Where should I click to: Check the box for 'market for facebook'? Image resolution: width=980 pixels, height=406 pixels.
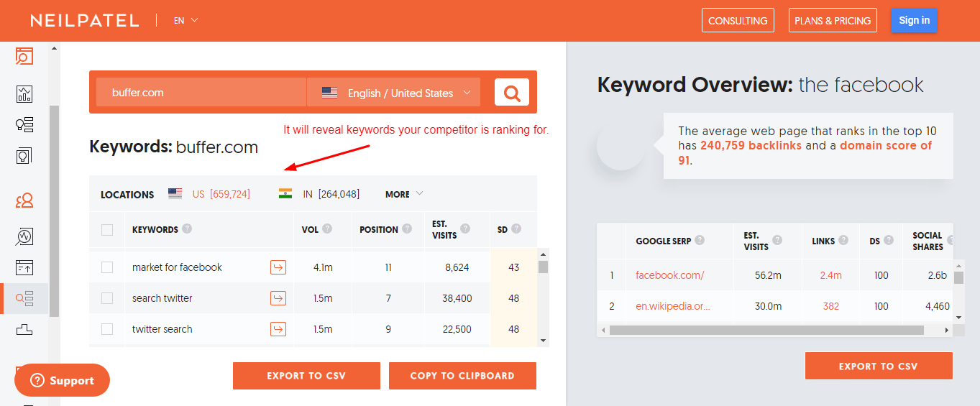click(107, 267)
